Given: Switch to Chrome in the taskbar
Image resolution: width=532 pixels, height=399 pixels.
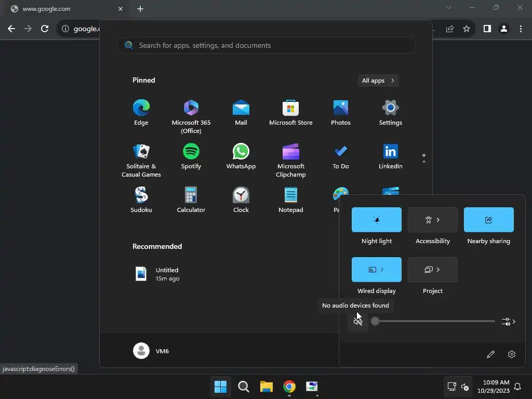Looking at the screenshot, I should [289, 387].
